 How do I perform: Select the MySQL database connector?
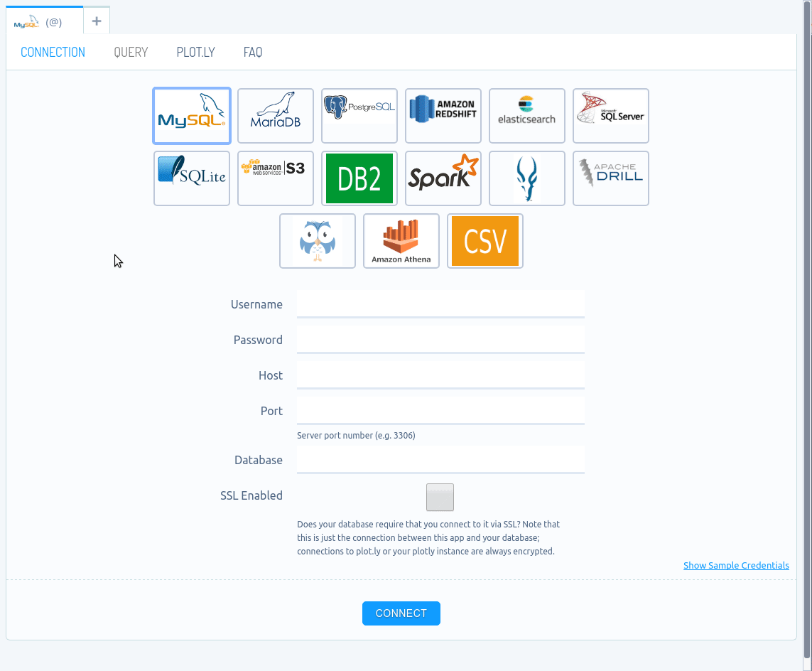[x=192, y=116]
